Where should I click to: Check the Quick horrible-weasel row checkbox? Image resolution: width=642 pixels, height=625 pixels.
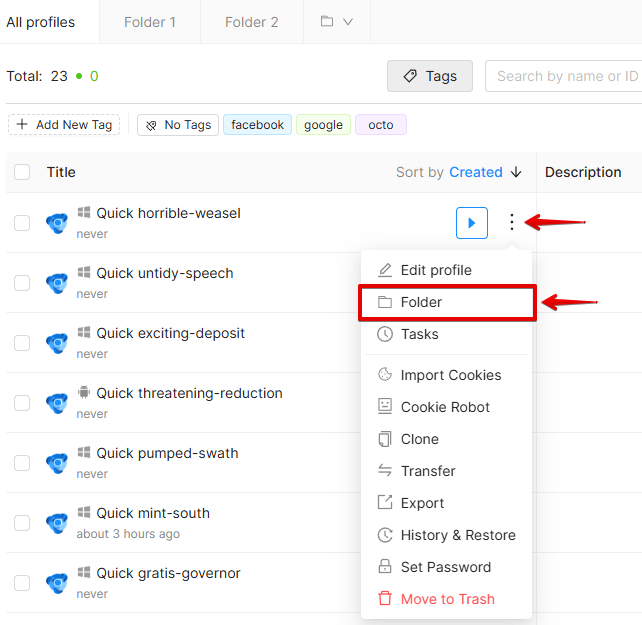22,223
